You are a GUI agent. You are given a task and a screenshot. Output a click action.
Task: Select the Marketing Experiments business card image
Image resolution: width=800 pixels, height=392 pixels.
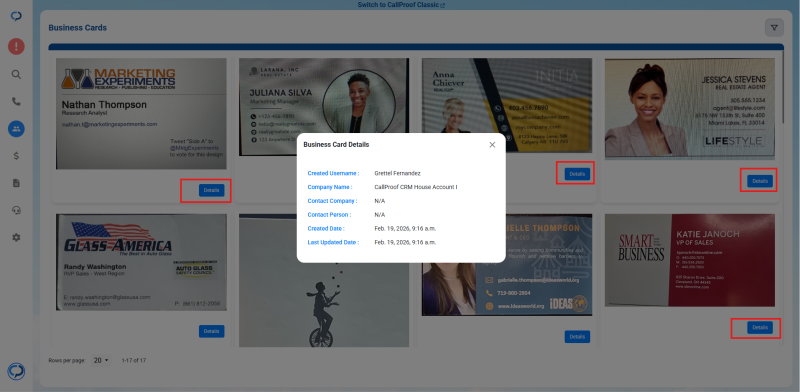141,114
